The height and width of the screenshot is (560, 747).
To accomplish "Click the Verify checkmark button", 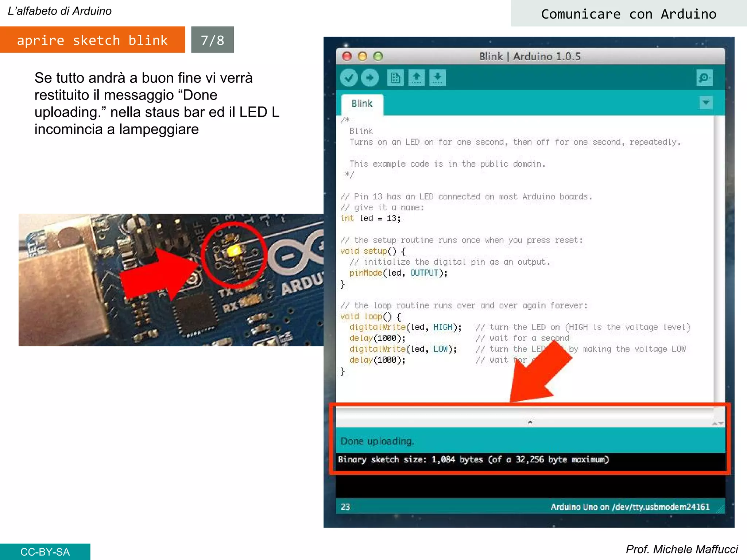I will 349,78.
